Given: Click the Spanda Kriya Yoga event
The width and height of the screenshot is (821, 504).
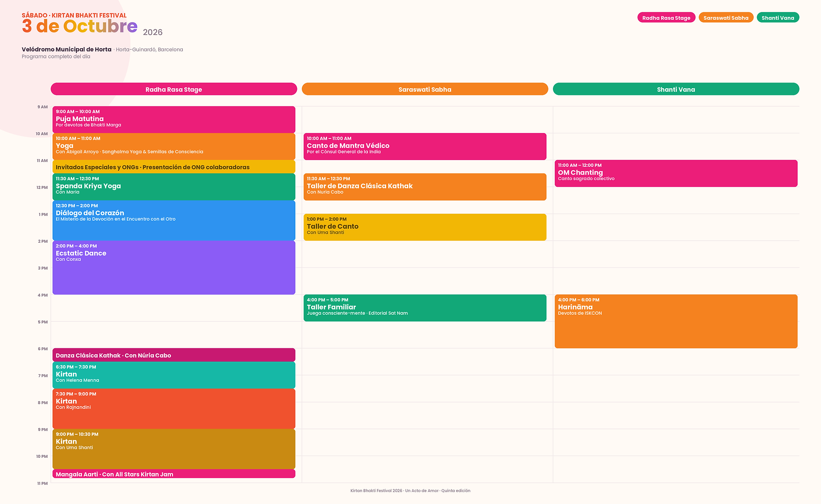Looking at the screenshot, I should [174, 187].
